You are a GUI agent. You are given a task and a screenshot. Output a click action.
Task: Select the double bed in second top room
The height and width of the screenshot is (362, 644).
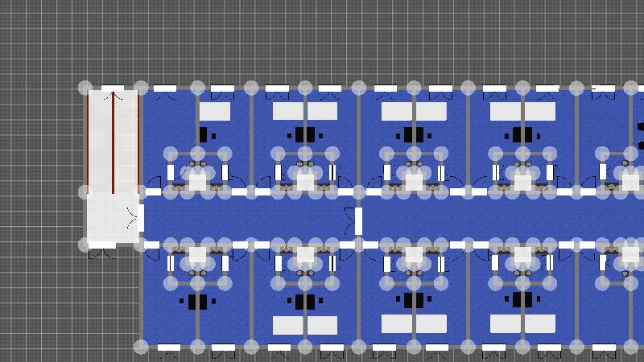pyautogui.click(x=304, y=111)
